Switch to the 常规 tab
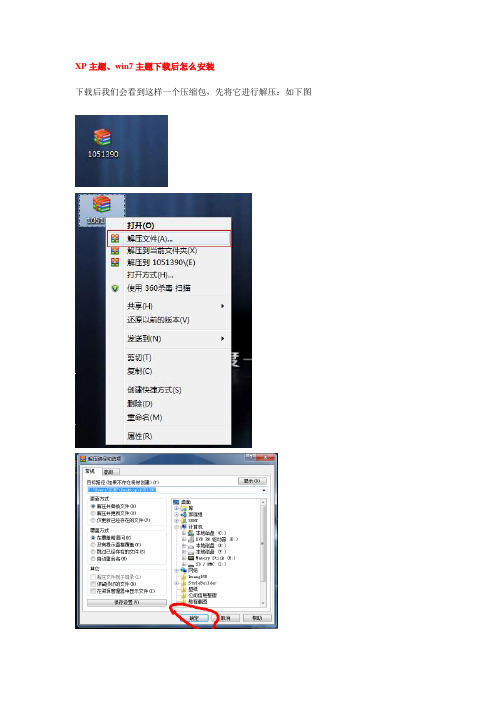This screenshot has width=496, height=702. point(90,471)
